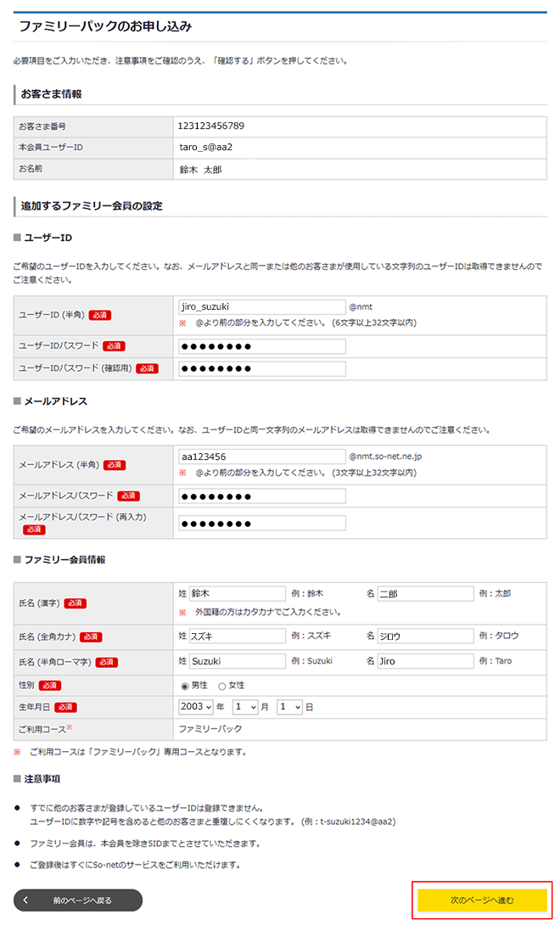Select the 女性 radio button
This screenshot has width=560, height=925.
click(x=222, y=685)
